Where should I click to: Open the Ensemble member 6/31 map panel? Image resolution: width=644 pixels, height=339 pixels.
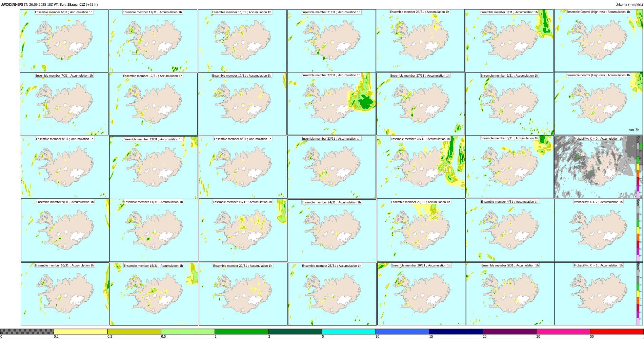point(64,41)
